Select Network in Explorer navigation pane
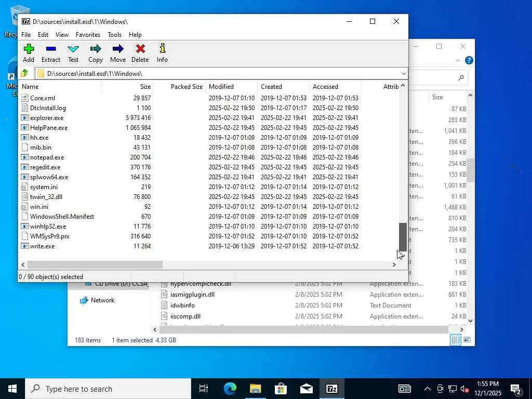Image resolution: width=532 pixels, height=399 pixels. point(102,300)
